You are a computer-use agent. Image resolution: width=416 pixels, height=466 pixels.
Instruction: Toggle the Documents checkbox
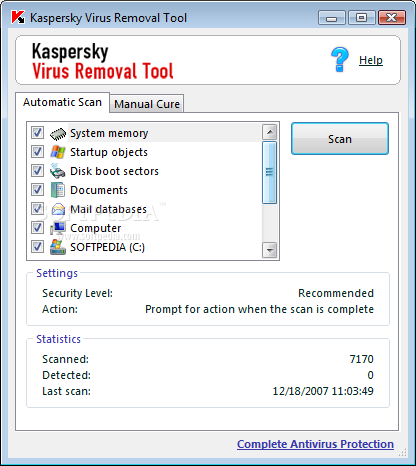click(x=37, y=190)
